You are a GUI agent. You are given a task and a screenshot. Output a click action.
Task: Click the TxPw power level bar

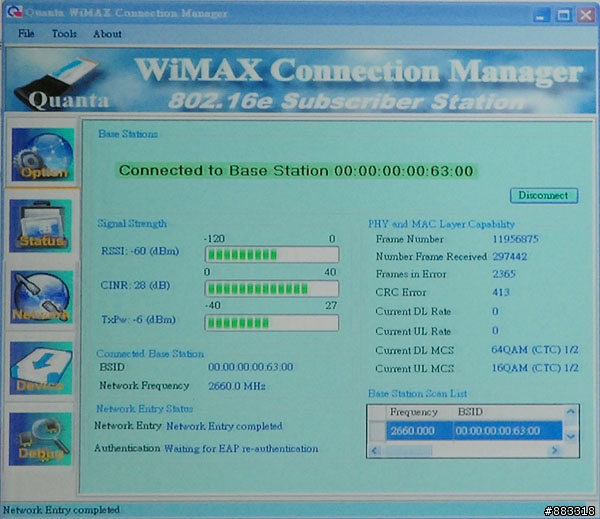[272, 323]
